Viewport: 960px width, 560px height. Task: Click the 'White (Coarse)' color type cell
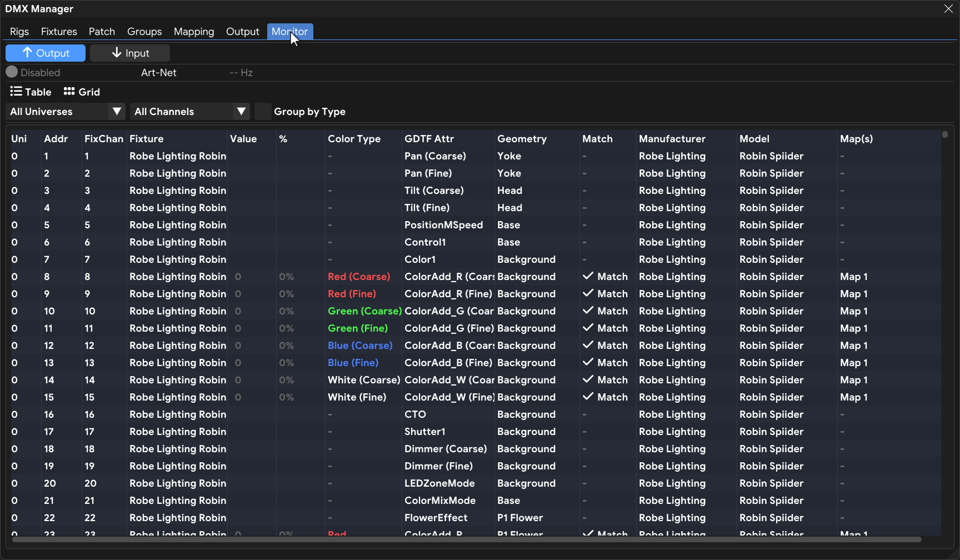tap(364, 380)
